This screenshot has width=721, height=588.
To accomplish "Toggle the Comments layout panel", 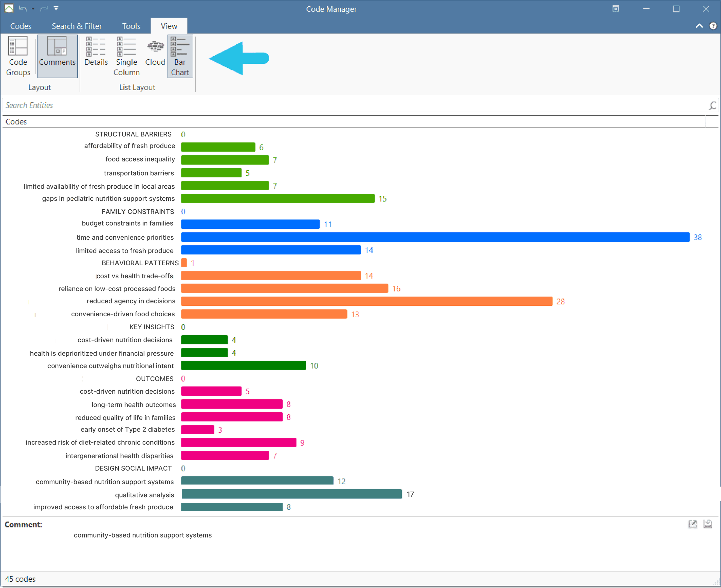I will (x=57, y=56).
